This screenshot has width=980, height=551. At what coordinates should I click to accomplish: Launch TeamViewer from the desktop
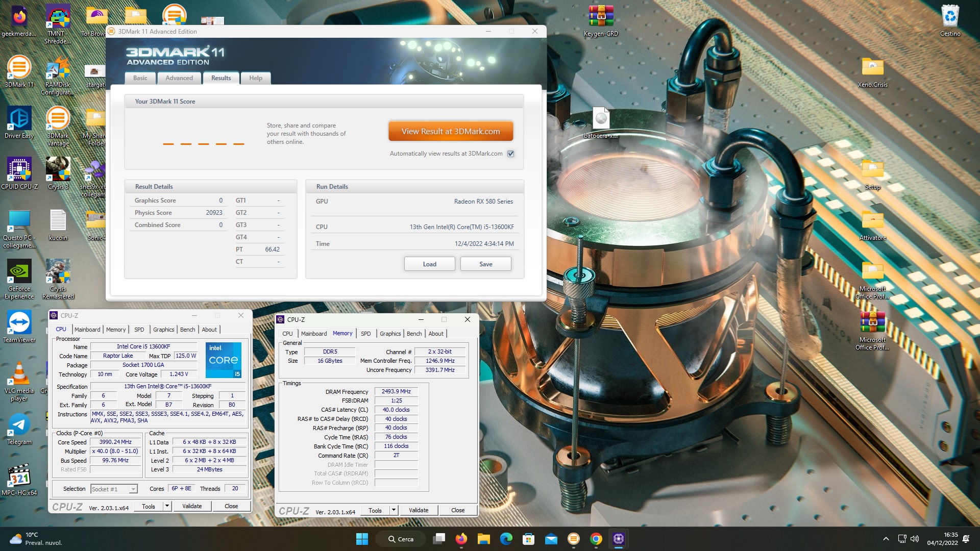pyautogui.click(x=19, y=327)
